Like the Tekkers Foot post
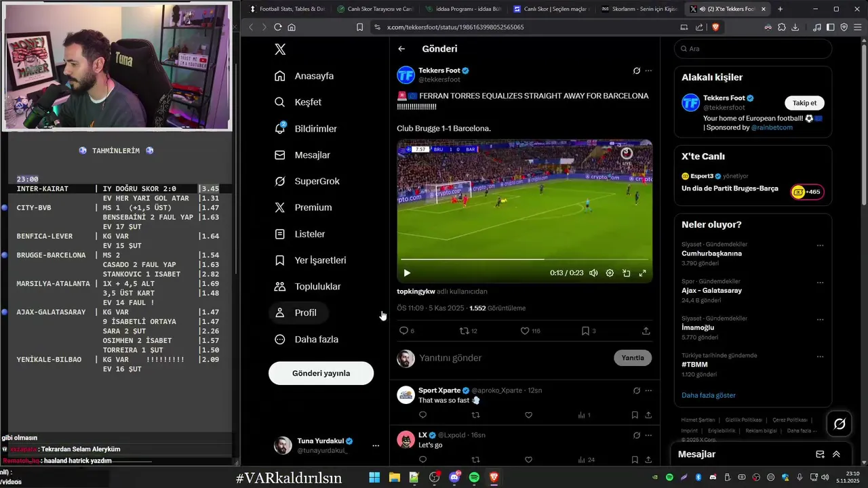Viewport: 868px width, 488px height. (524, 331)
